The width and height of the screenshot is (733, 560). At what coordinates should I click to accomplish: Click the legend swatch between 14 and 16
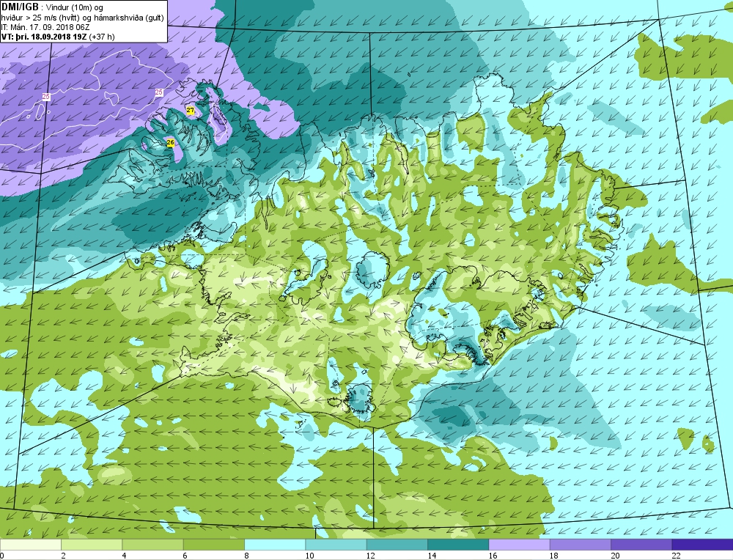click(x=458, y=545)
